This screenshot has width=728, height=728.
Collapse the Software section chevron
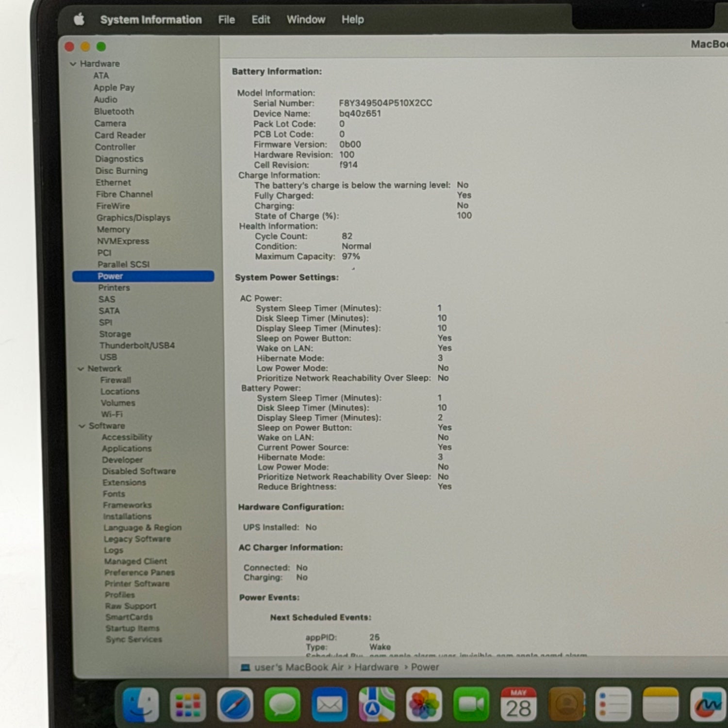click(82, 426)
